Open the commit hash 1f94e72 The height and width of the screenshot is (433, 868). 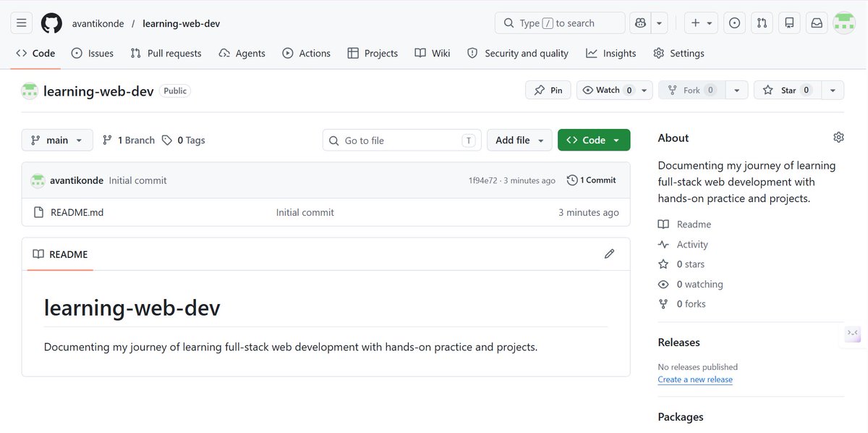click(483, 180)
